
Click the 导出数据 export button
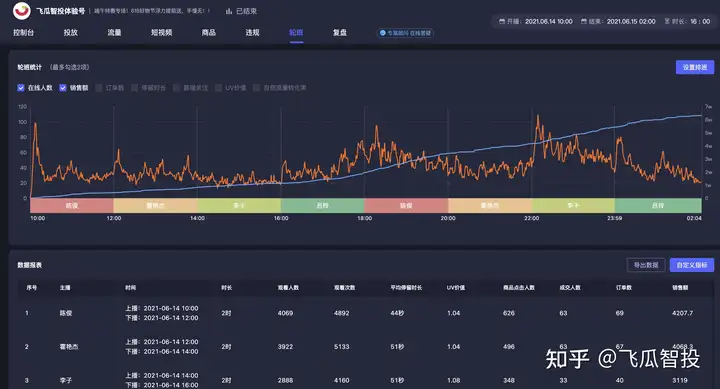coord(646,265)
